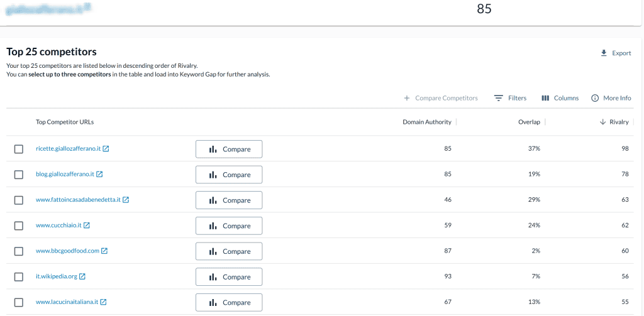Click Compare for www.cucchiaio.it
Screen dimensions: 644x316
pyautogui.click(x=229, y=226)
